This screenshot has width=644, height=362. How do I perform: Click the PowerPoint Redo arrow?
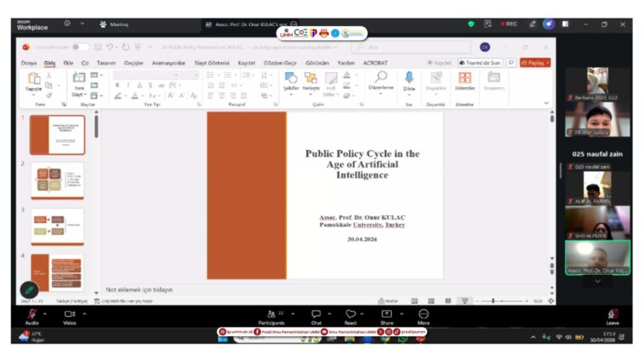(x=126, y=47)
